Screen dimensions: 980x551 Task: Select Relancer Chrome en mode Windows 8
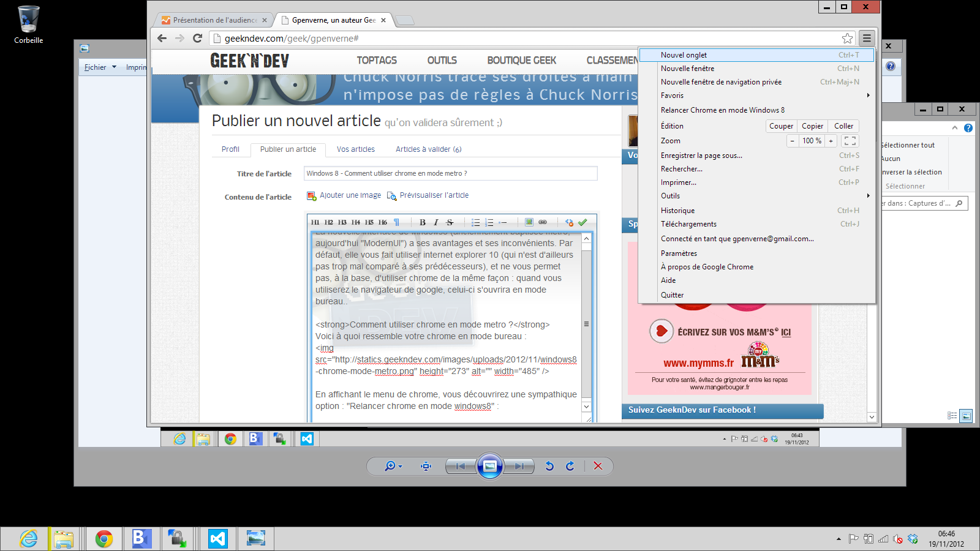tap(756, 110)
